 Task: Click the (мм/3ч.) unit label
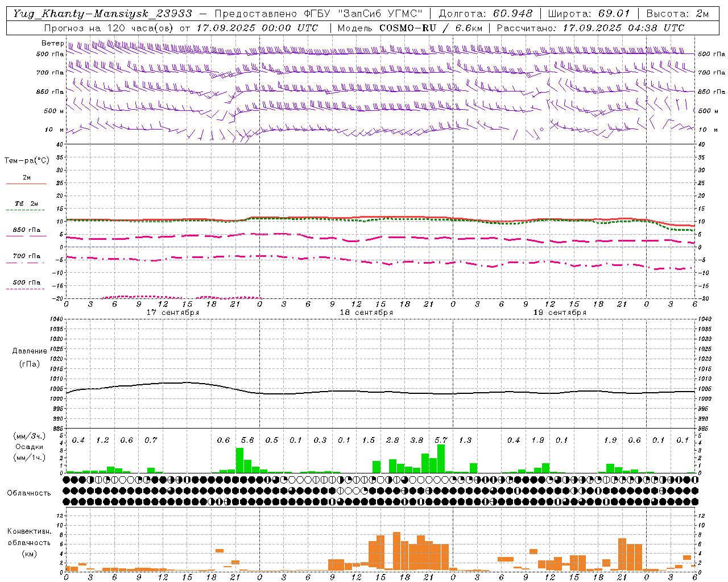[x=30, y=436]
